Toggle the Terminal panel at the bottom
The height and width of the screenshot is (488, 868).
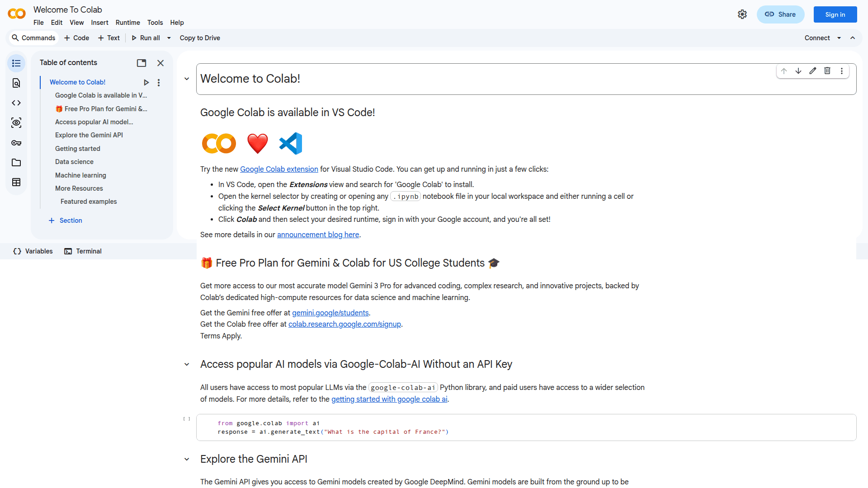(83, 251)
